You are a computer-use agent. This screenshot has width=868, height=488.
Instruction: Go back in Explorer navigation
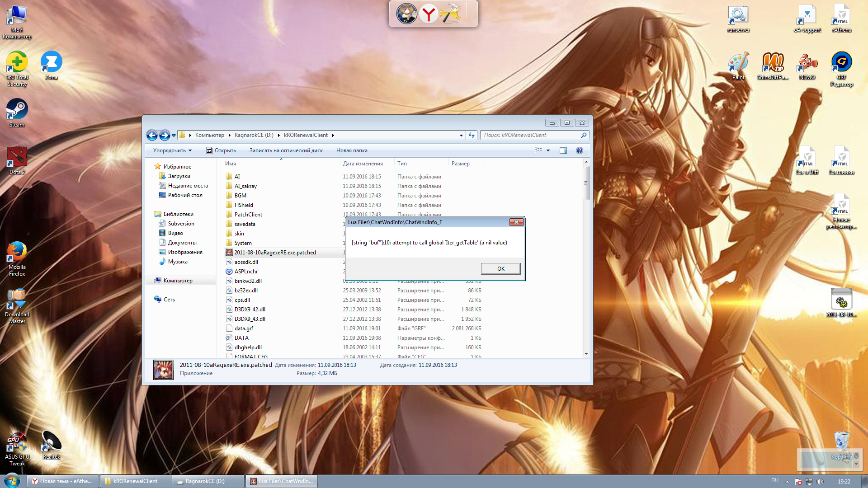152,135
